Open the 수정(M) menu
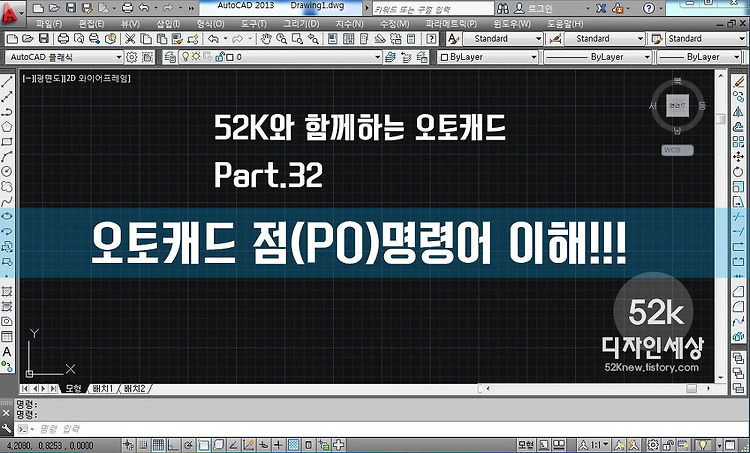The image size is (750, 453). [395, 23]
